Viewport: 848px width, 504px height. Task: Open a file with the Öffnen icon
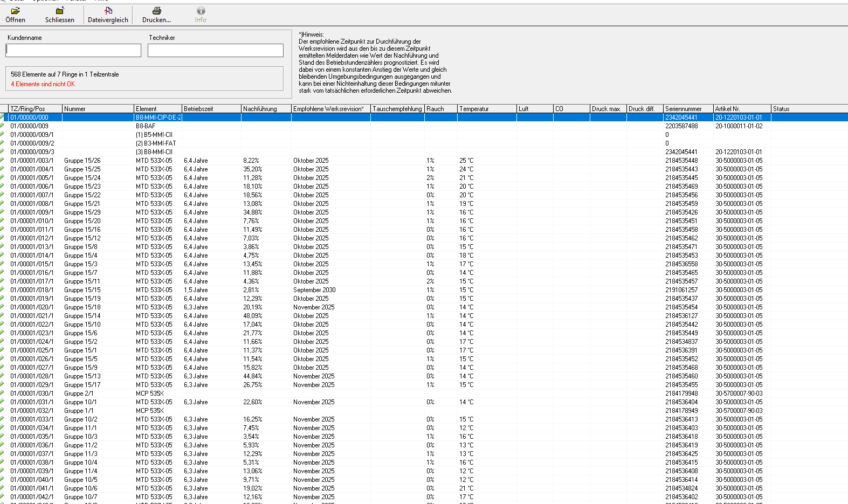[15, 15]
